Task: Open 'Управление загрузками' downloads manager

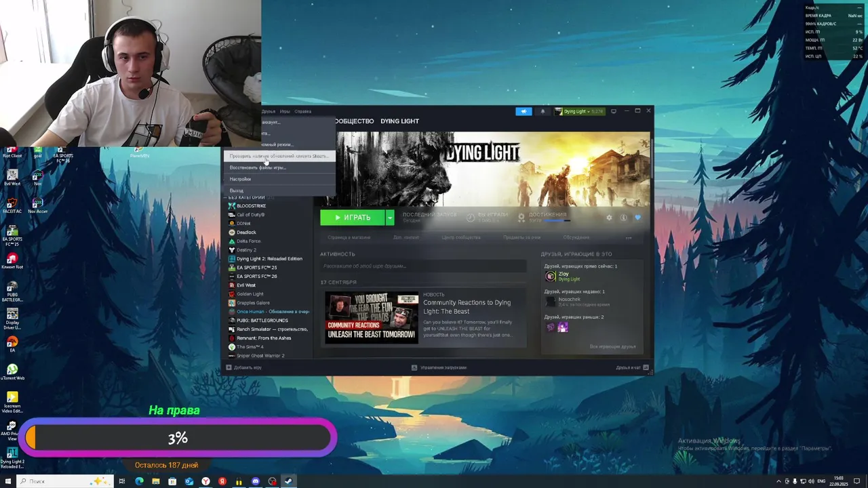Action: (x=439, y=367)
